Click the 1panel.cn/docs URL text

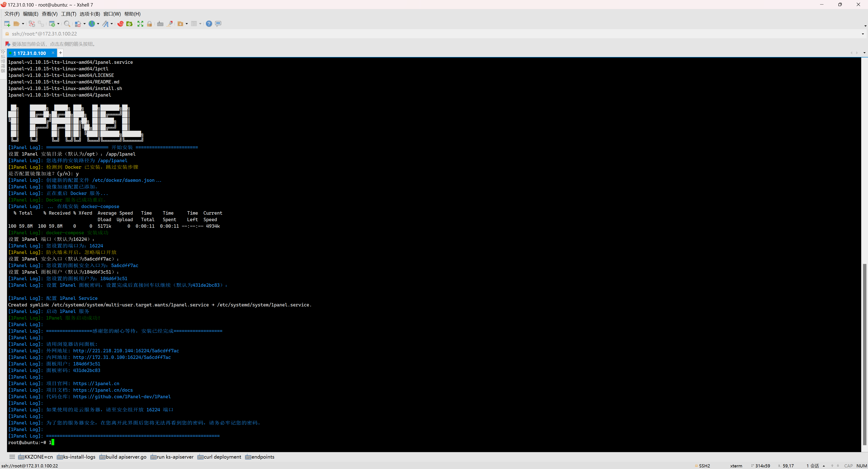tap(103, 390)
